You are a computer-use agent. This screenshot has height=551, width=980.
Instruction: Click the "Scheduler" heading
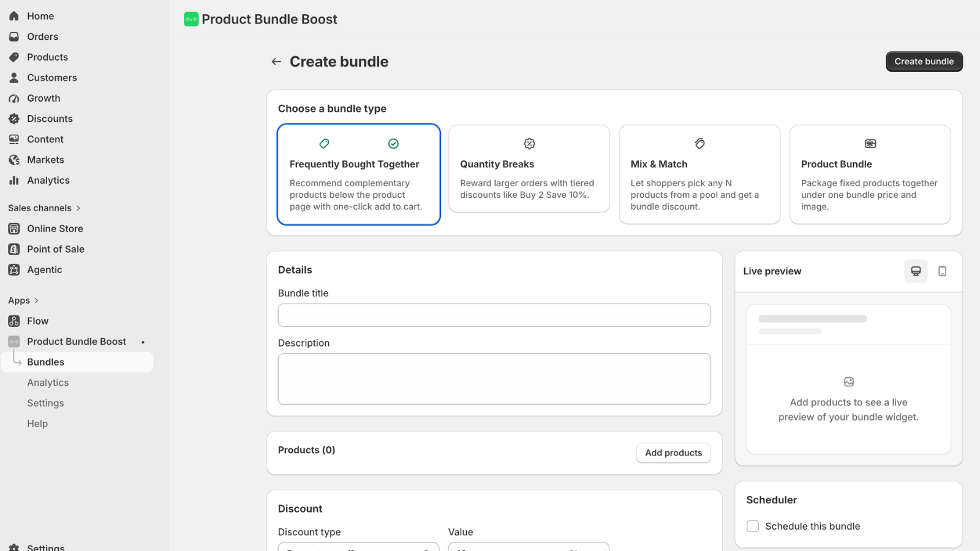click(771, 500)
